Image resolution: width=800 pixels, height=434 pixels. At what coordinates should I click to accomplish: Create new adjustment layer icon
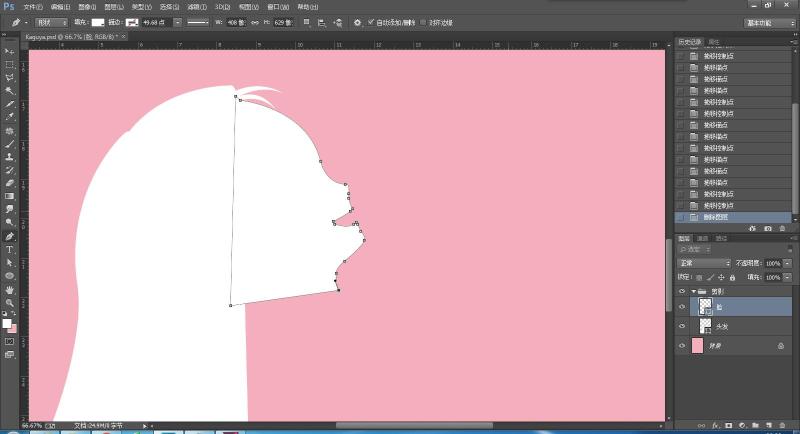pyautogui.click(x=742, y=425)
